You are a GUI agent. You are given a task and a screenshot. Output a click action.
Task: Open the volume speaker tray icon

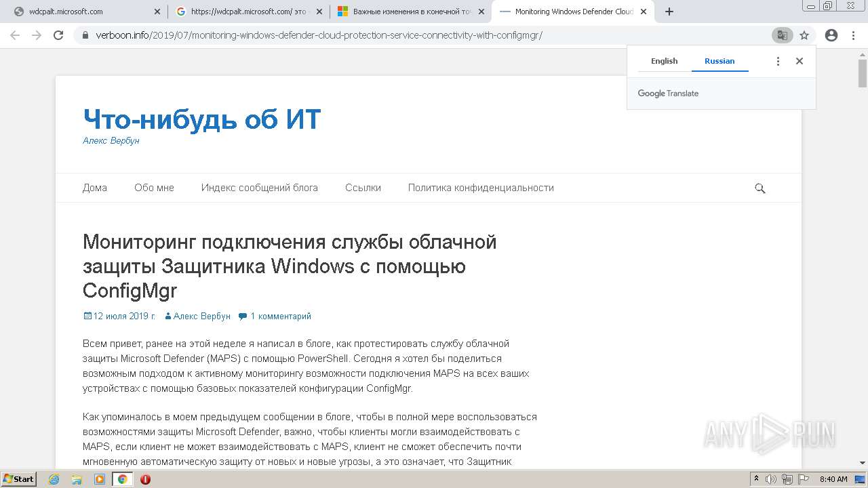point(771,479)
